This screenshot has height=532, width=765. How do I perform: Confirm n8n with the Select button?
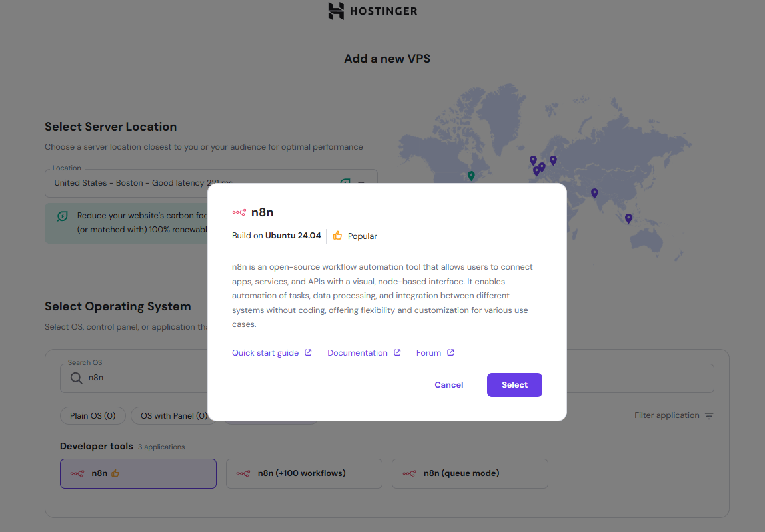(514, 385)
